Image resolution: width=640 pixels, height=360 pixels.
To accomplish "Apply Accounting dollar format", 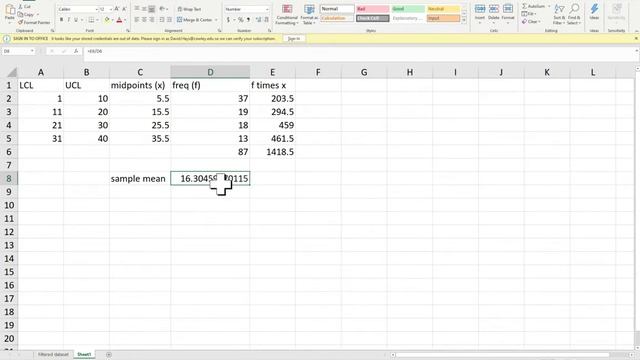I will (x=228, y=20).
